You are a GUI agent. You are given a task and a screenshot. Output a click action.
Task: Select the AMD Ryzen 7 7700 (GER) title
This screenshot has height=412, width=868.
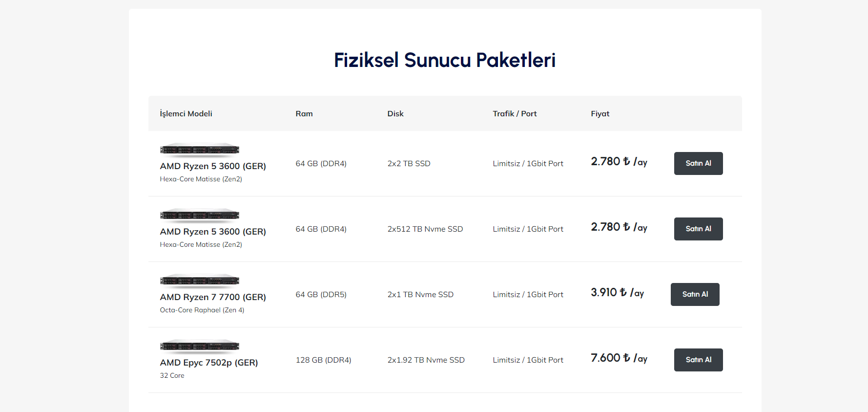click(213, 297)
